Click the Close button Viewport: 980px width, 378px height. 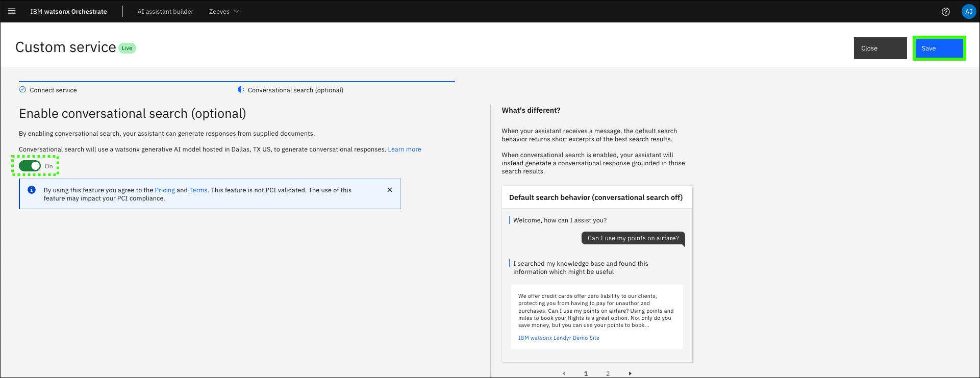pos(880,48)
